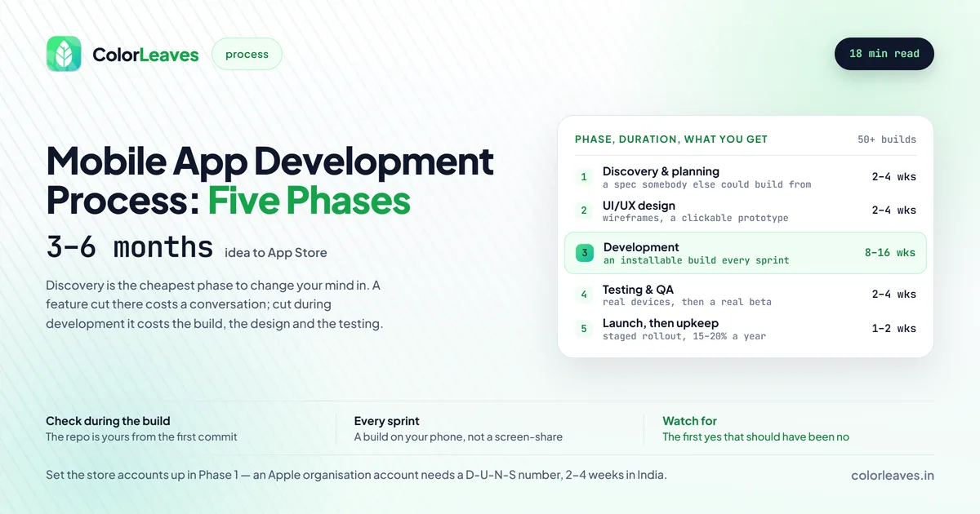The height and width of the screenshot is (514, 980).
Task: Select the highlighted Development row title
Action: pos(641,247)
